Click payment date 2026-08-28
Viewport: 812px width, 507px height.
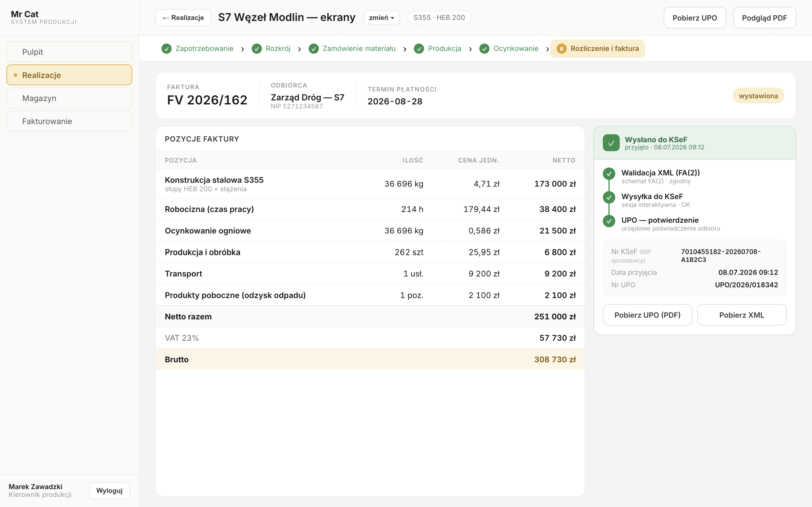point(395,101)
